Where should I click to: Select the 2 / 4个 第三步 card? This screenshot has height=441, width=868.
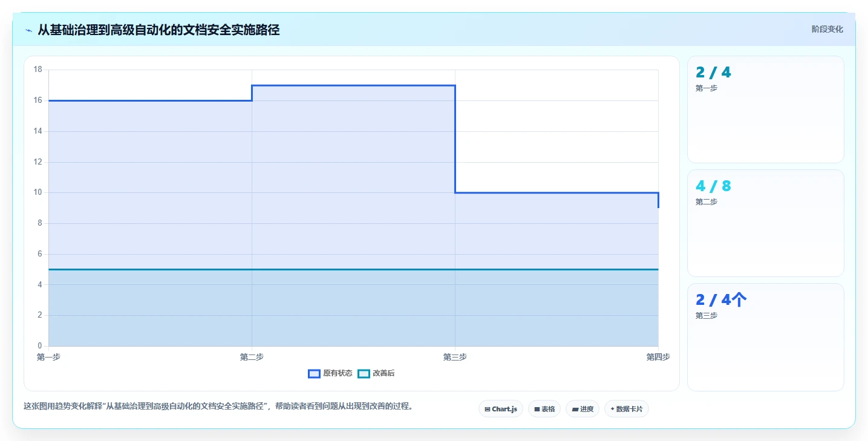point(766,337)
